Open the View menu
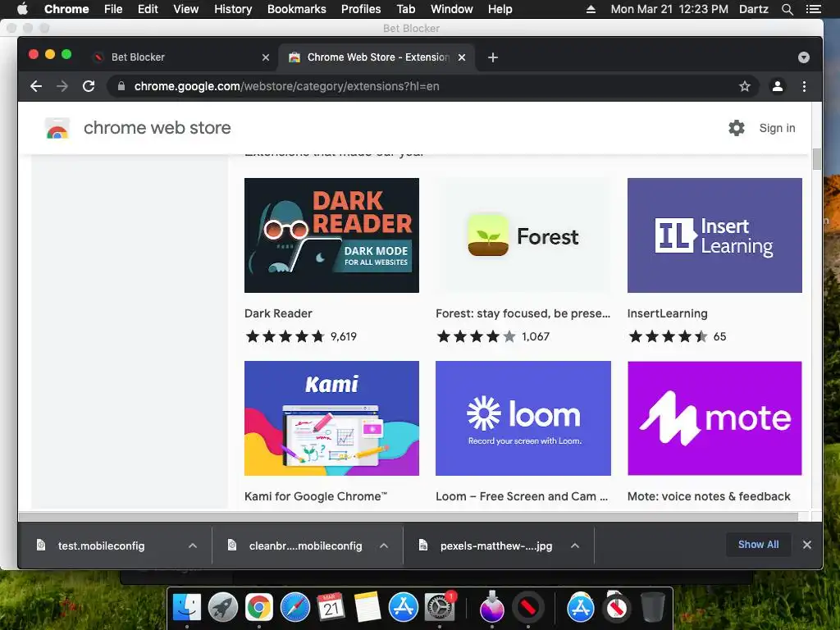840x630 pixels. pyautogui.click(x=186, y=9)
